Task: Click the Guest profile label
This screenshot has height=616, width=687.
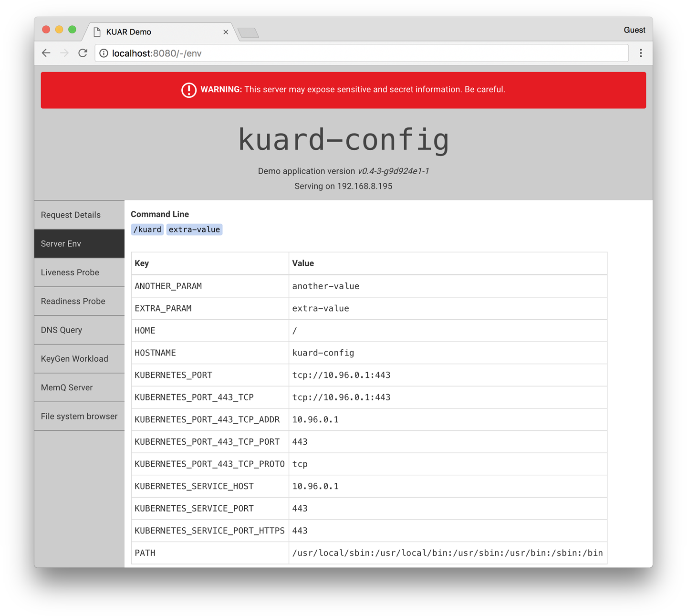Action: tap(634, 30)
